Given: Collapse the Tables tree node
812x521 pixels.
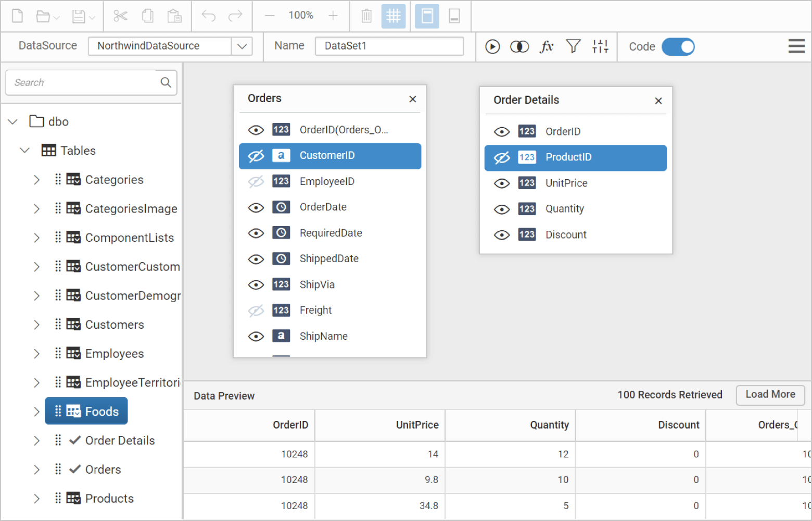Looking at the screenshot, I should coord(24,150).
